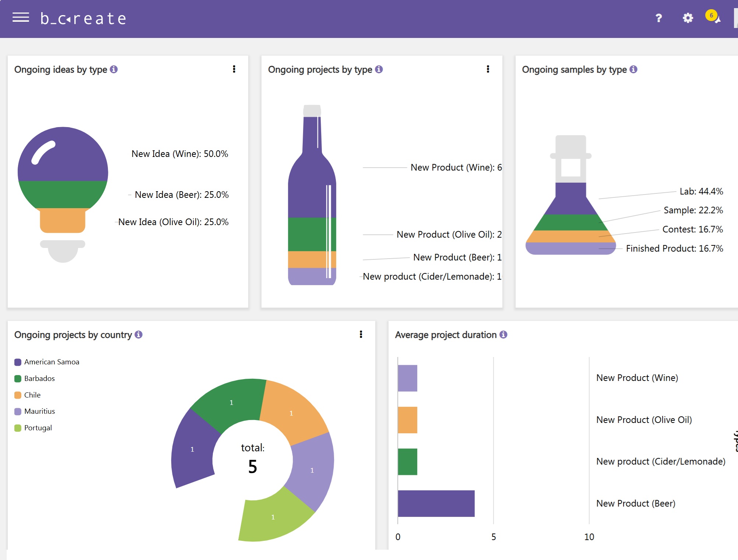Open options menu for Ongoing projects by type
The image size is (738, 560).
click(488, 69)
